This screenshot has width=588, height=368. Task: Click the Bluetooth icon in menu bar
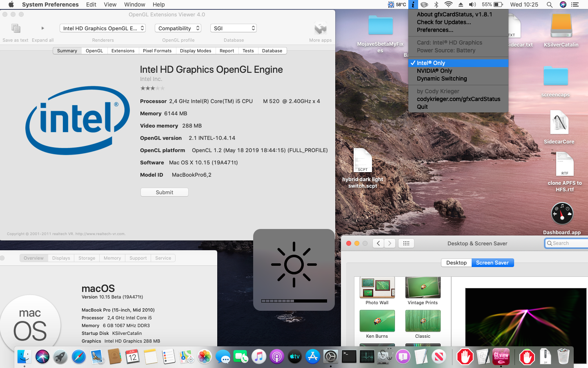click(436, 4)
